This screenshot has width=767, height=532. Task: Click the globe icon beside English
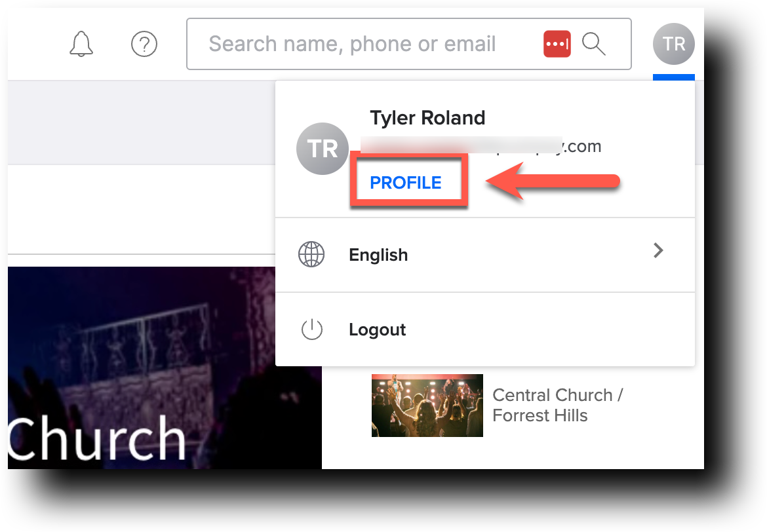pyautogui.click(x=311, y=254)
